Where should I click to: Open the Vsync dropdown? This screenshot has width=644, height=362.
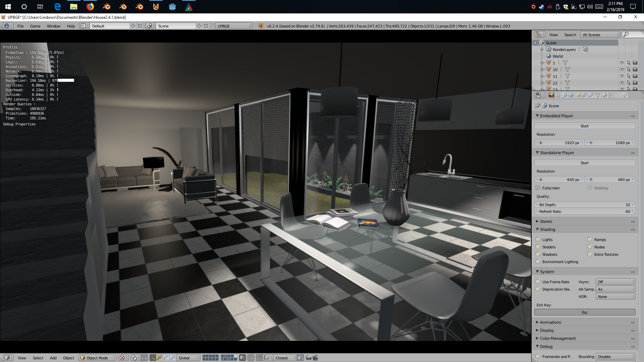[x=615, y=282]
